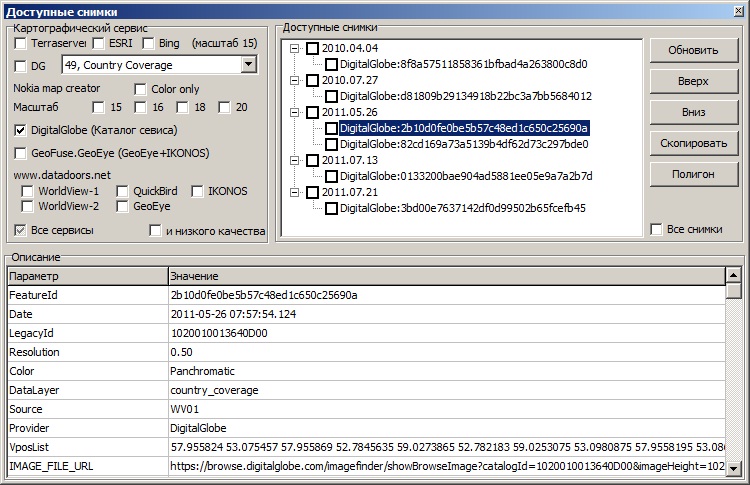Click the Обновить button
The width and height of the screenshot is (750, 485).
coord(693,51)
